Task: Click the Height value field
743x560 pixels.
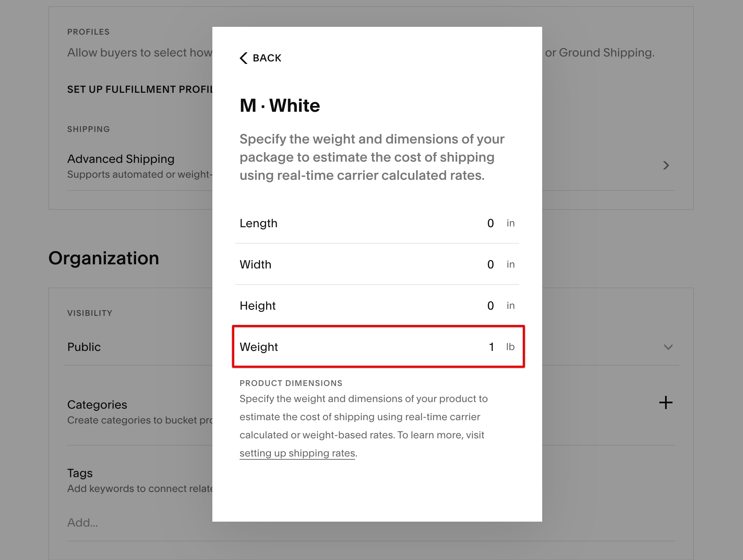Action: [x=490, y=306]
